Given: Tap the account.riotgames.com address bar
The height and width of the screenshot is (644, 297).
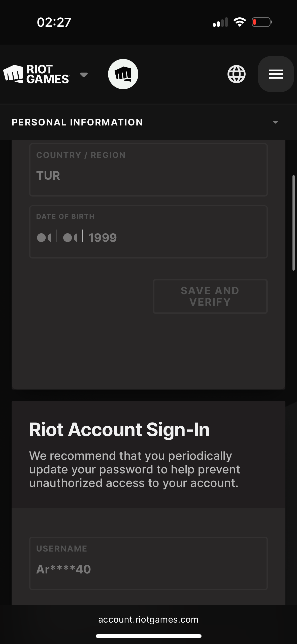Looking at the screenshot, I should 148,619.
